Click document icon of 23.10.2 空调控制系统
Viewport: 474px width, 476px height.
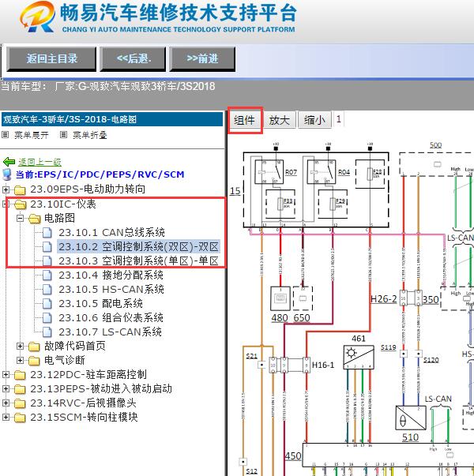pos(47,247)
